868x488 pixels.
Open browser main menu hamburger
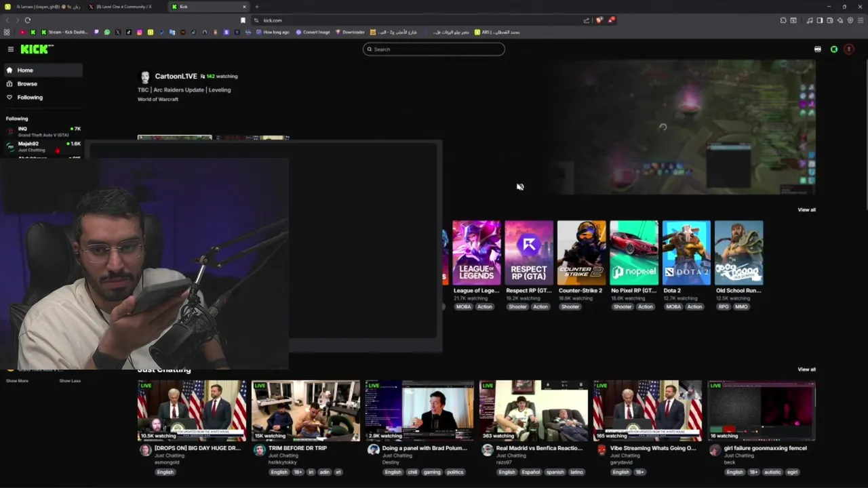click(x=860, y=20)
